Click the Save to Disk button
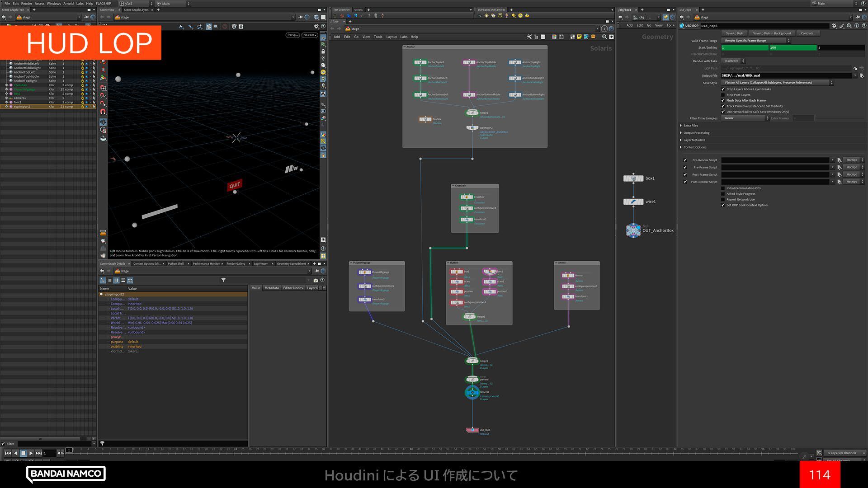Image resolution: width=868 pixels, height=488 pixels. 734,33
